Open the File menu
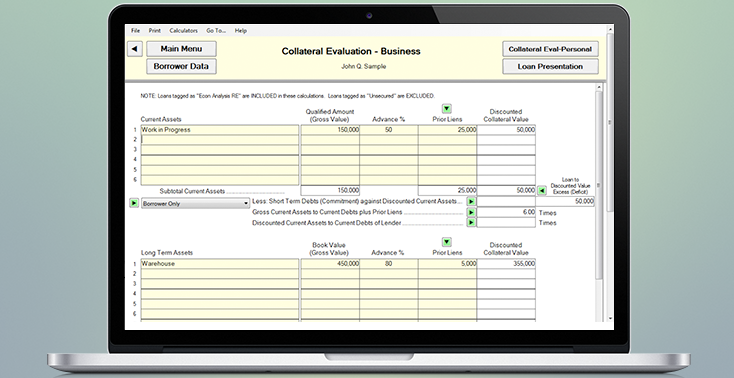Screen dimensions: 734x378 pos(135,30)
